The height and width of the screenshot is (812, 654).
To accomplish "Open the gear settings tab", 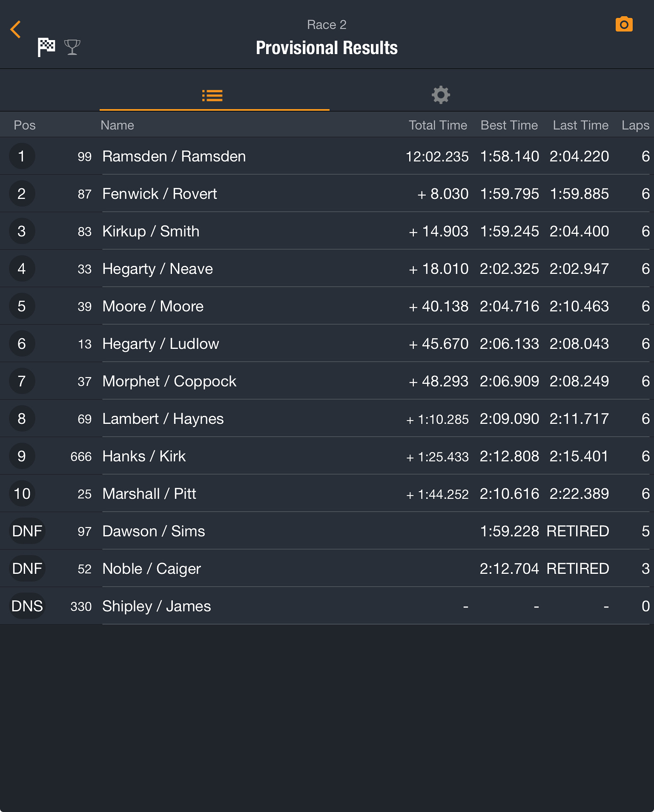I will pos(441,95).
